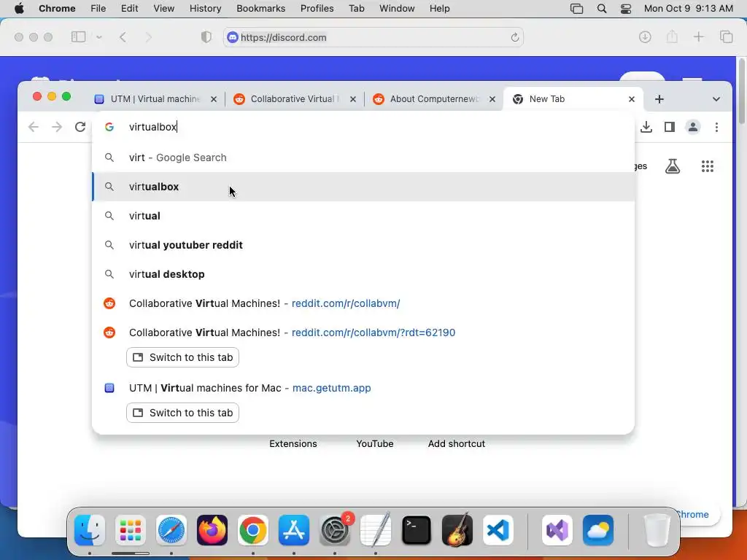Open Finder from the dock
Viewport: 747px width, 560px height.
tap(90, 530)
